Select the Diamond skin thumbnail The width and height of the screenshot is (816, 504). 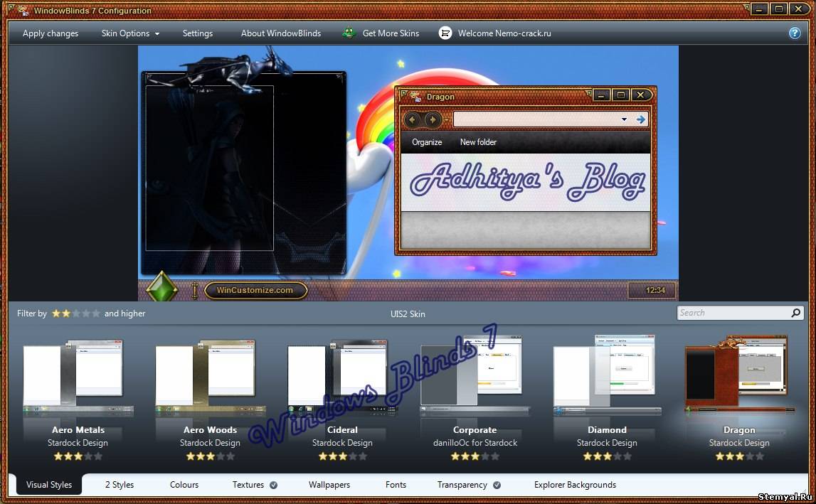click(607, 375)
